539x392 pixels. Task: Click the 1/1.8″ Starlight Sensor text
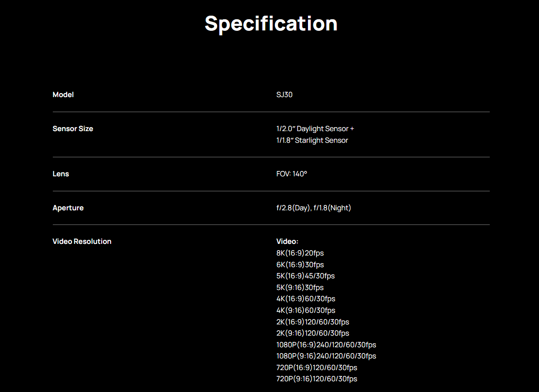(x=312, y=141)
